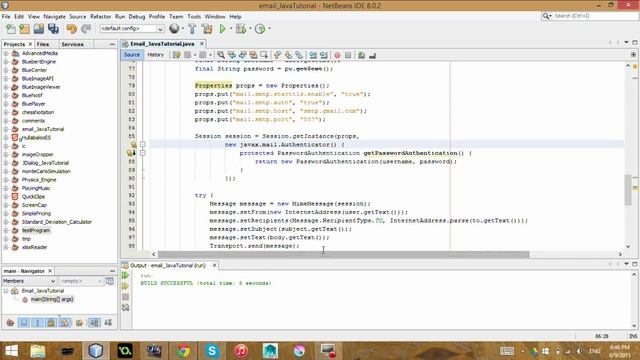Switch to the Files tab

(x=42, y=44)
